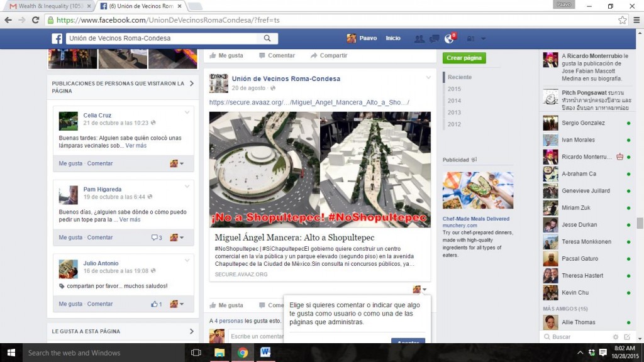Expand the 'Le gusta a esta página' section
The image size is (644, 362).
(x=191, y=331)
